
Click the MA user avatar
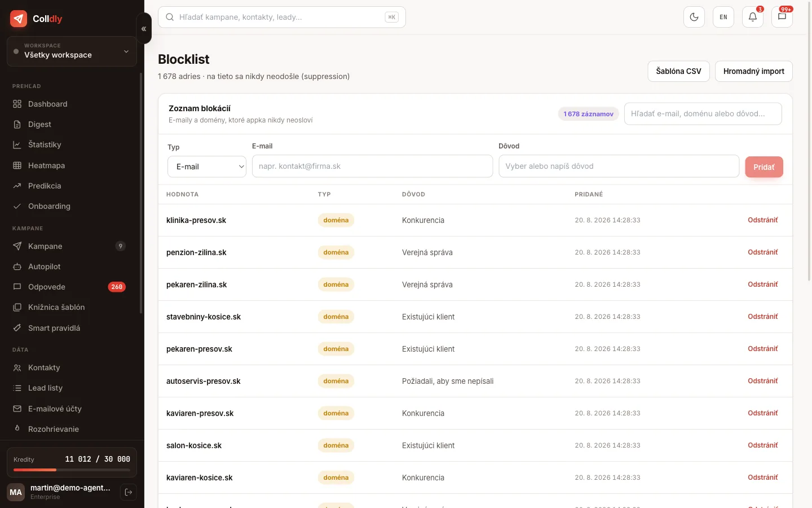pyautogui.click(x=16, y=492)
